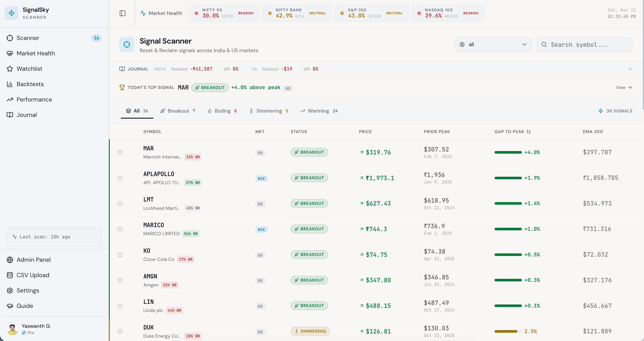Click View link for today's top signal

tap(624, 87)
